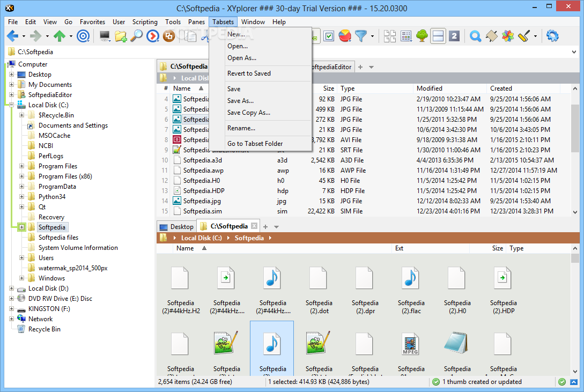Click the yellow paint roller icon
This screenshot has width=584, height=392.
tap(523, 36)
